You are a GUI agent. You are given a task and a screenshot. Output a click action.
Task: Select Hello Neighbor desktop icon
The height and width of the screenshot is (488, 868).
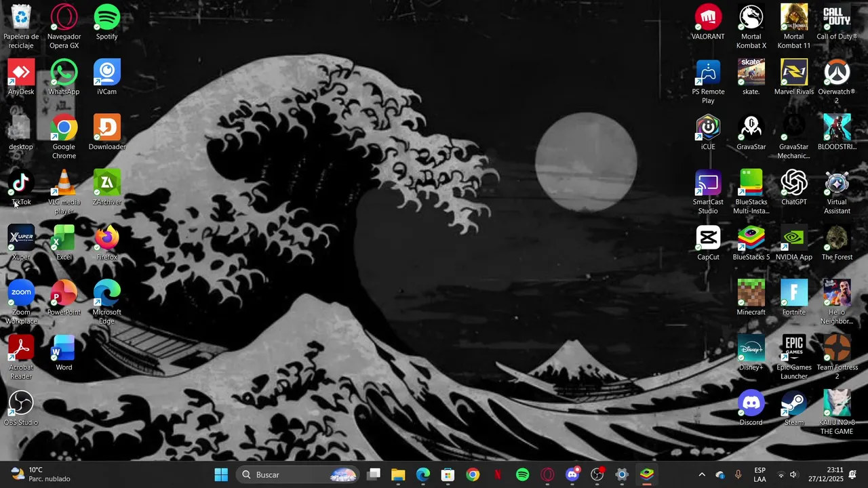click(x=837, y=302)
